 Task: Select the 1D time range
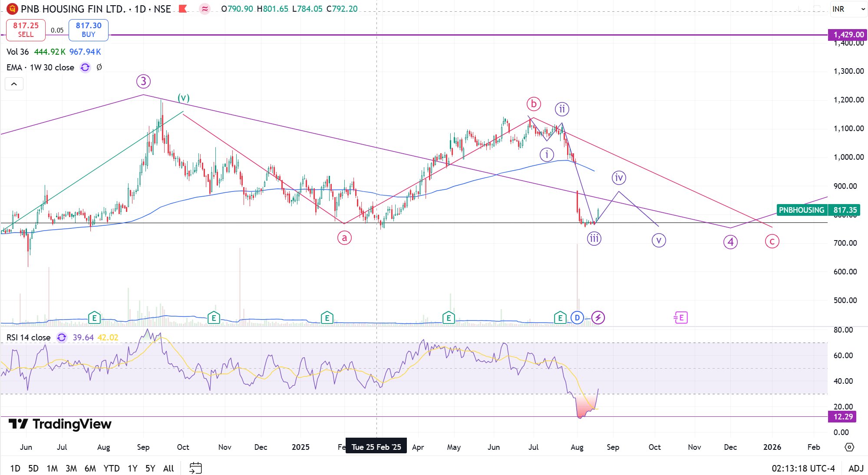point(15,468)
